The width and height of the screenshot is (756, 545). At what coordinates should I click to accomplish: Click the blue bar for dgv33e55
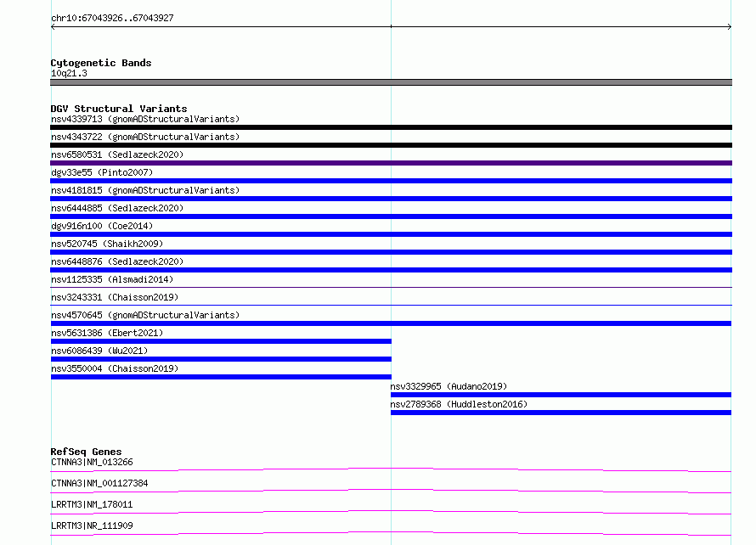391,181
